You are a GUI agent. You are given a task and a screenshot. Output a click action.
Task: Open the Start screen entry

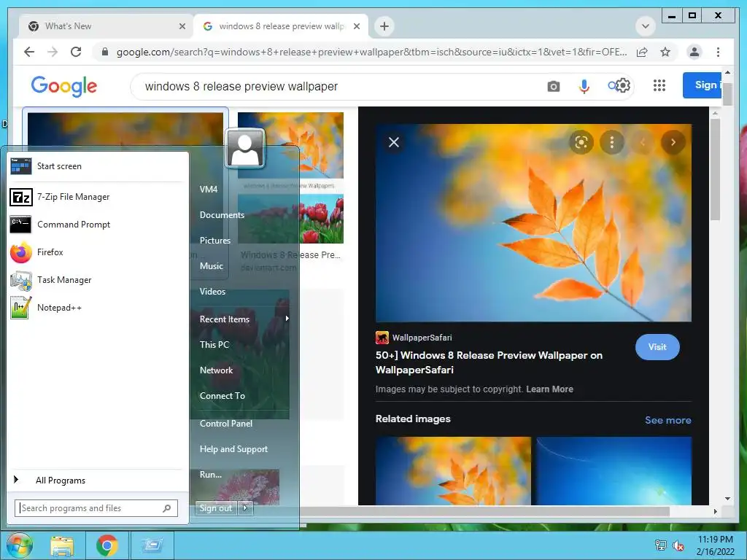pyautogui.click(x=98, y=166)
